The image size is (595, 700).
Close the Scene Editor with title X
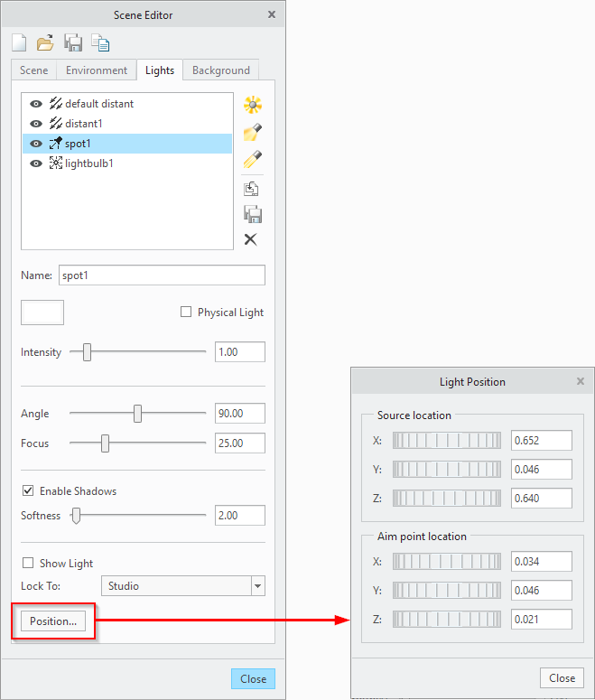(272, 14)
